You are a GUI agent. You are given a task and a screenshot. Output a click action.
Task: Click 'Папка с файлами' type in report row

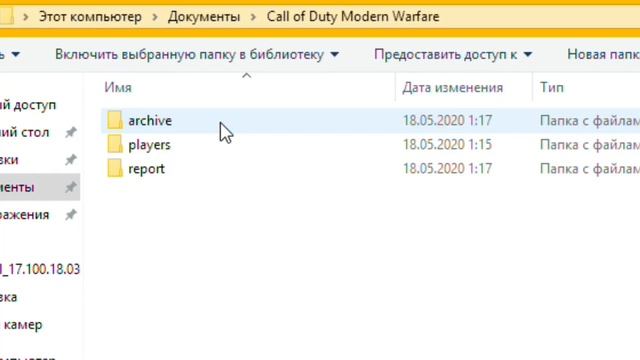590,169
